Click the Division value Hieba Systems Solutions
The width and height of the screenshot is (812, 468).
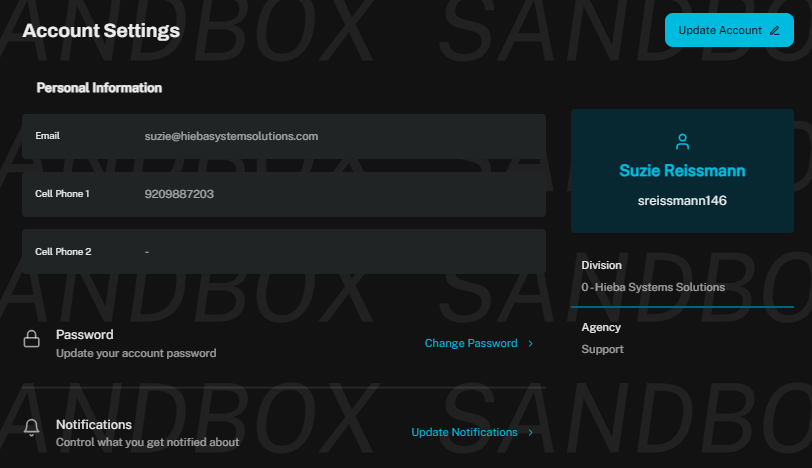(653, 287)
